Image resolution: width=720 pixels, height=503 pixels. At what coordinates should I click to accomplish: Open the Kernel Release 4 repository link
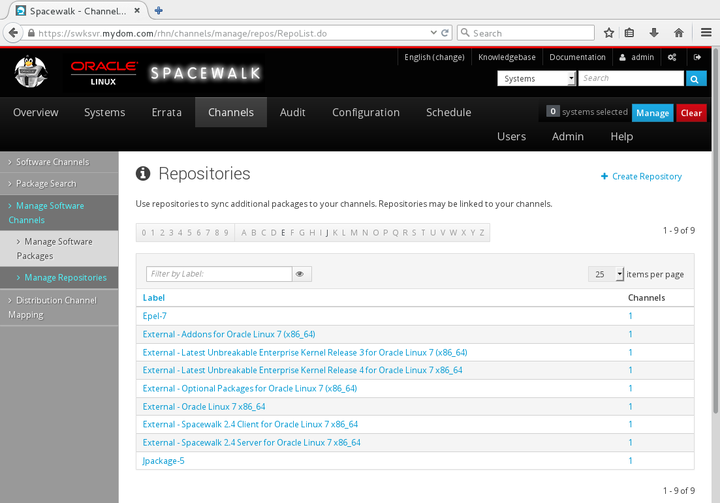pos(302,370)
